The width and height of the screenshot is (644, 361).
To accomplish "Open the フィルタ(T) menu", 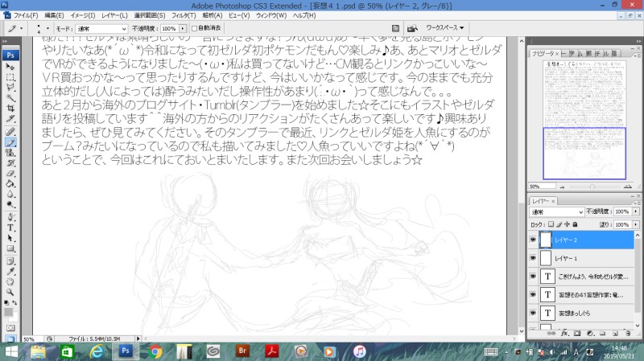I will 184,15.
